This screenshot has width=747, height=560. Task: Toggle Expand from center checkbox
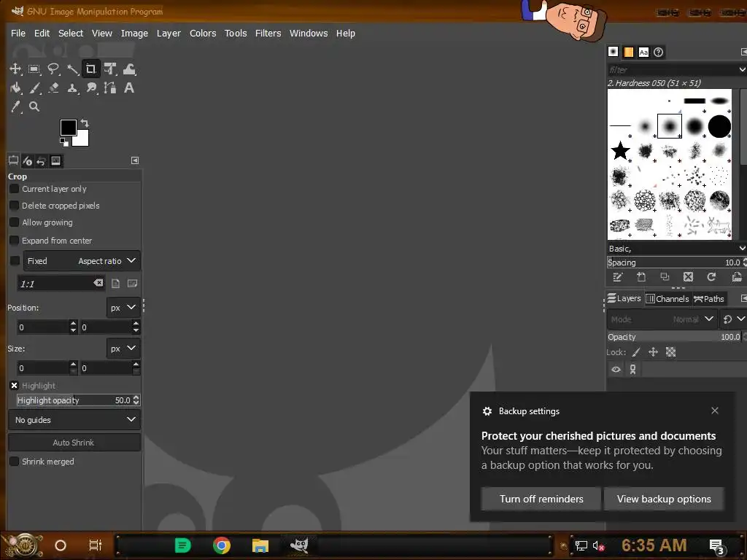(15, 241)
